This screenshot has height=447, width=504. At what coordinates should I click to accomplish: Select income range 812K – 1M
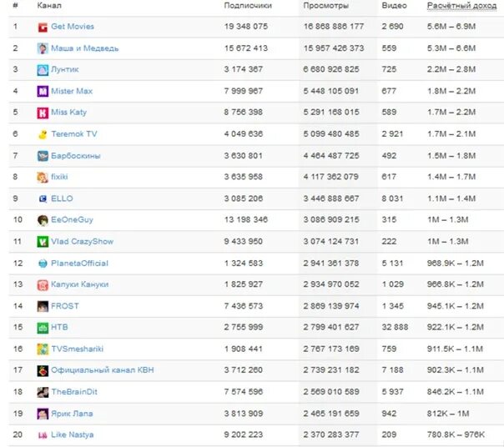[448, 414]
